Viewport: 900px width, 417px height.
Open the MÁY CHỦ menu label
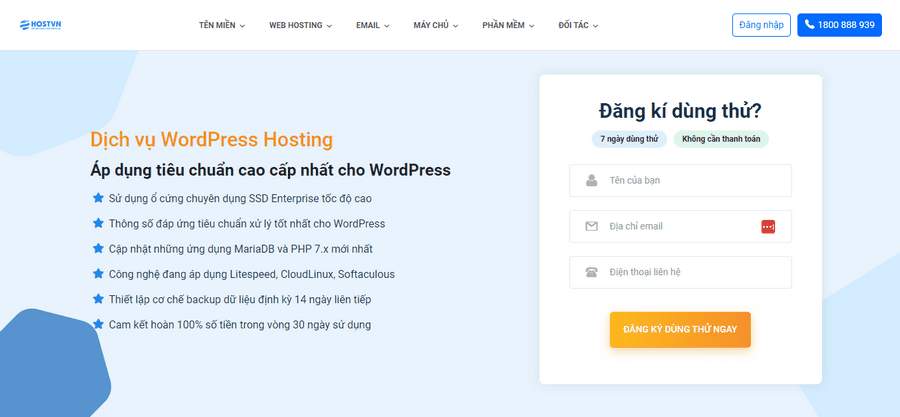pyautogui.click(x=431, y=25)
